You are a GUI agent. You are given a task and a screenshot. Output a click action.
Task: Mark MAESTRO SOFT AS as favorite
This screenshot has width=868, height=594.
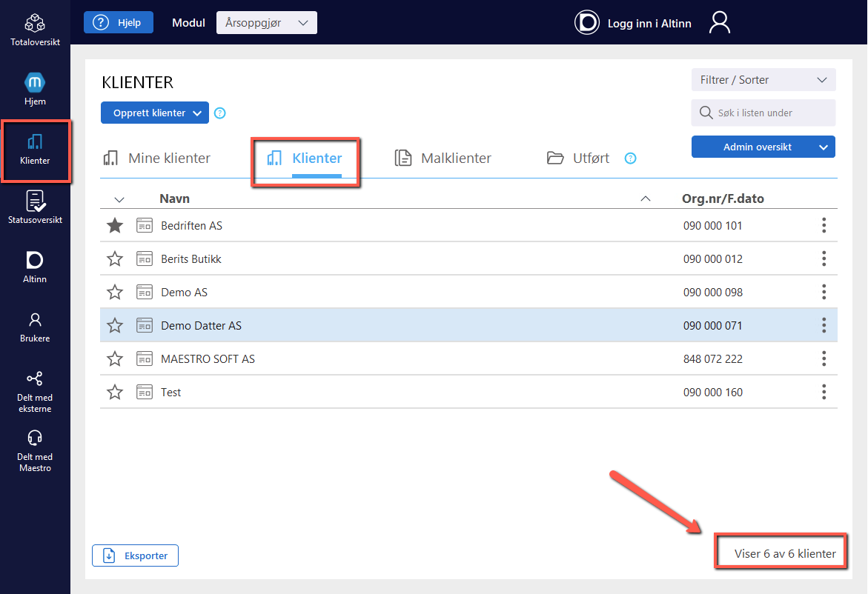[115, 358]
